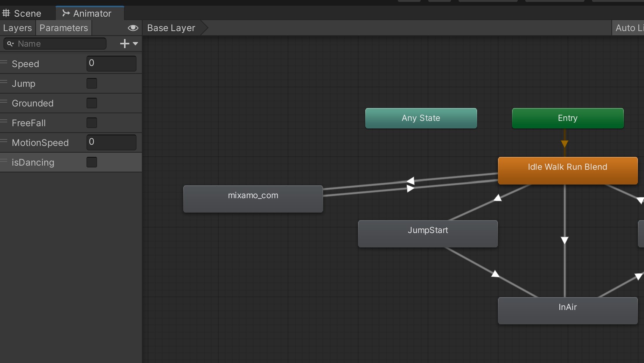The height and width of the screenshot is (363, 644).
Task: Open the Parameters tab
Action: 64,28
